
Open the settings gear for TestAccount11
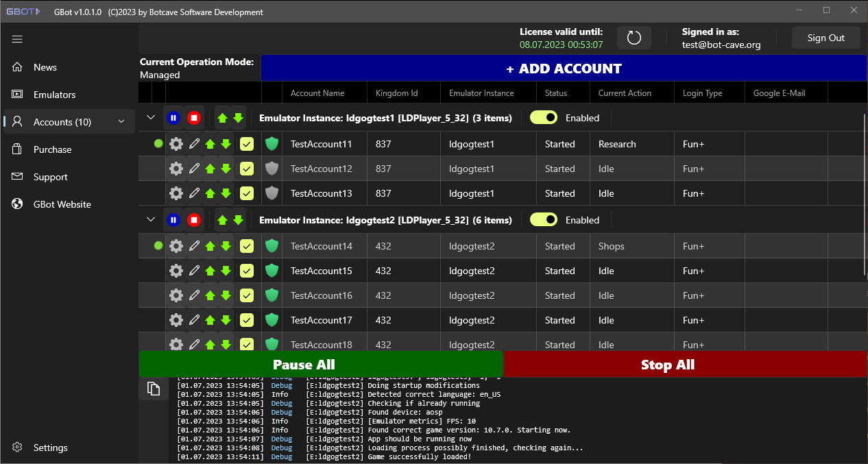point(176,144)
